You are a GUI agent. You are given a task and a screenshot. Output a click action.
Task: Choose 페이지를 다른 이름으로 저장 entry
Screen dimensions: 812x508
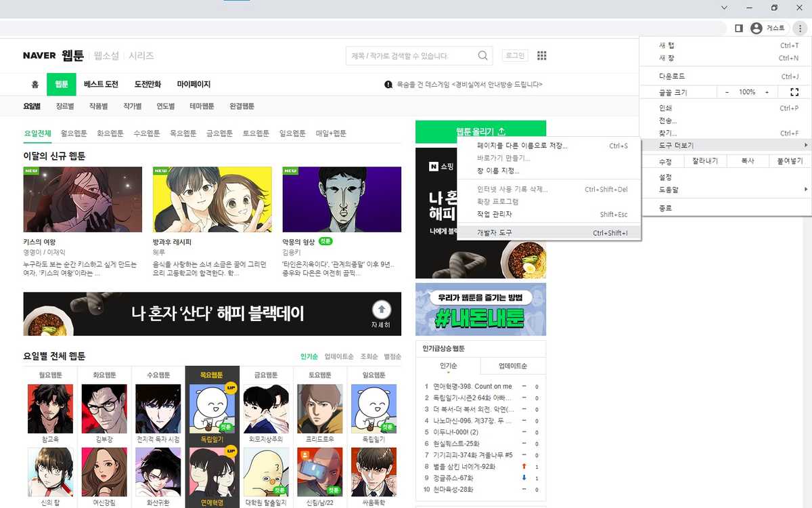tap(547, 146)
